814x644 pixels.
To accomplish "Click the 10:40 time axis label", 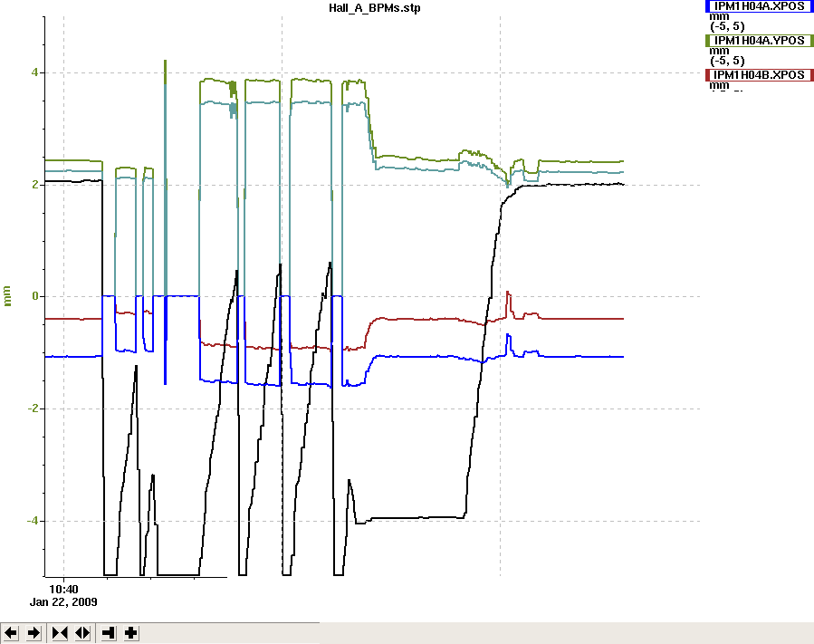I will pyautogui.click(x=63, y=590).
